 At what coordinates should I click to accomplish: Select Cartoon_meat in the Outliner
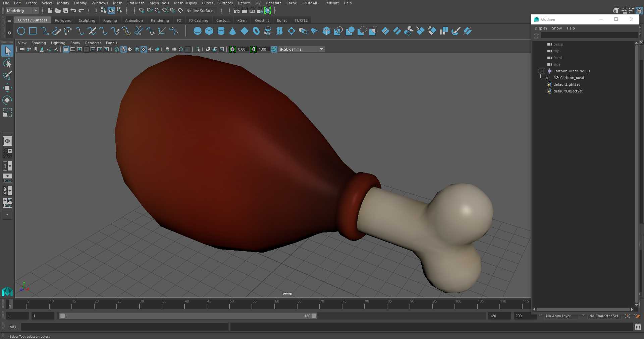click(x=572, y=78)
